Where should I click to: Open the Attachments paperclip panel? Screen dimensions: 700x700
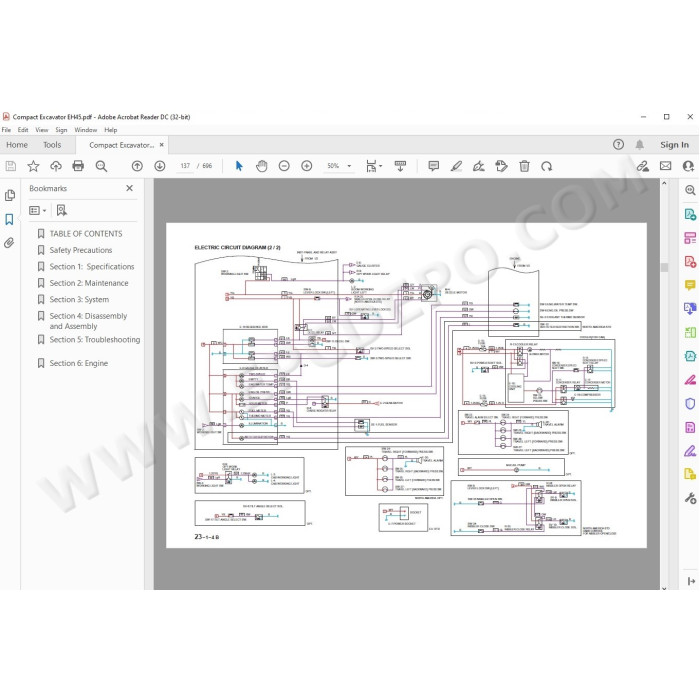click(x=9, y=243)
